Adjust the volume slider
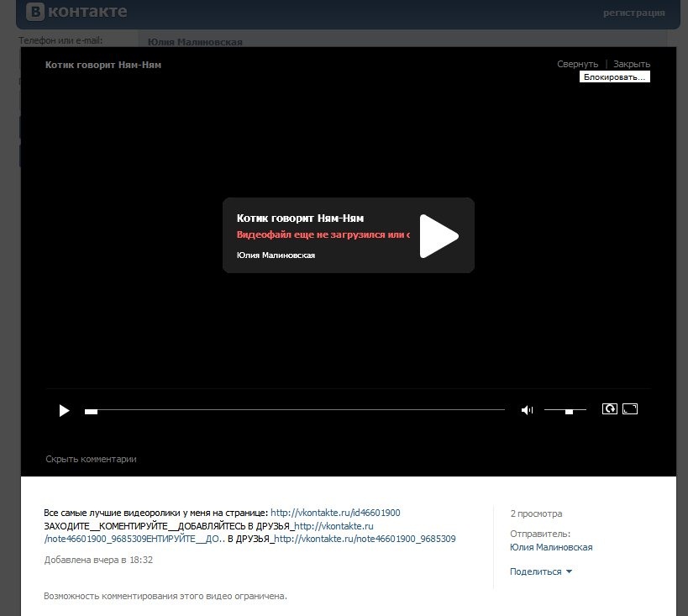The height and width of the screenshot is (616, 688). 565,410
